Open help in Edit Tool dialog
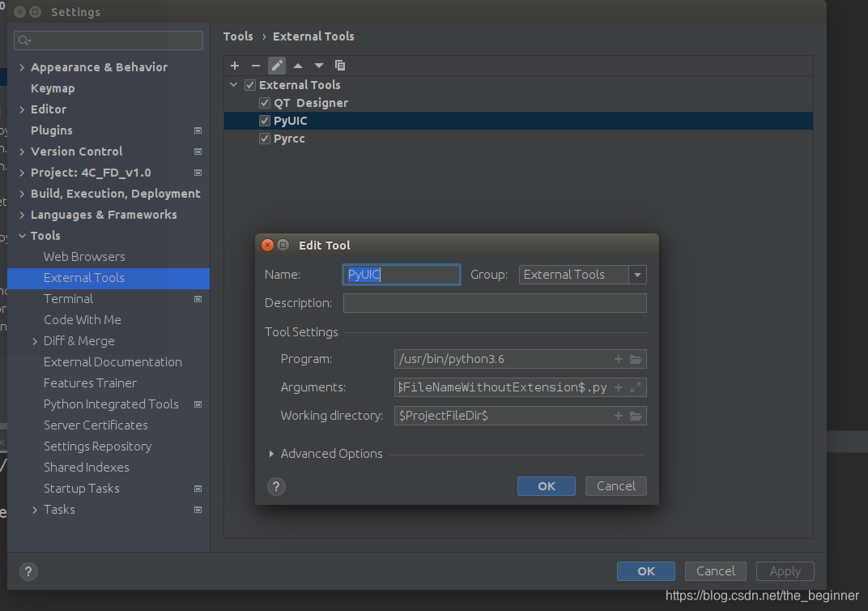 tap(276, 486)
